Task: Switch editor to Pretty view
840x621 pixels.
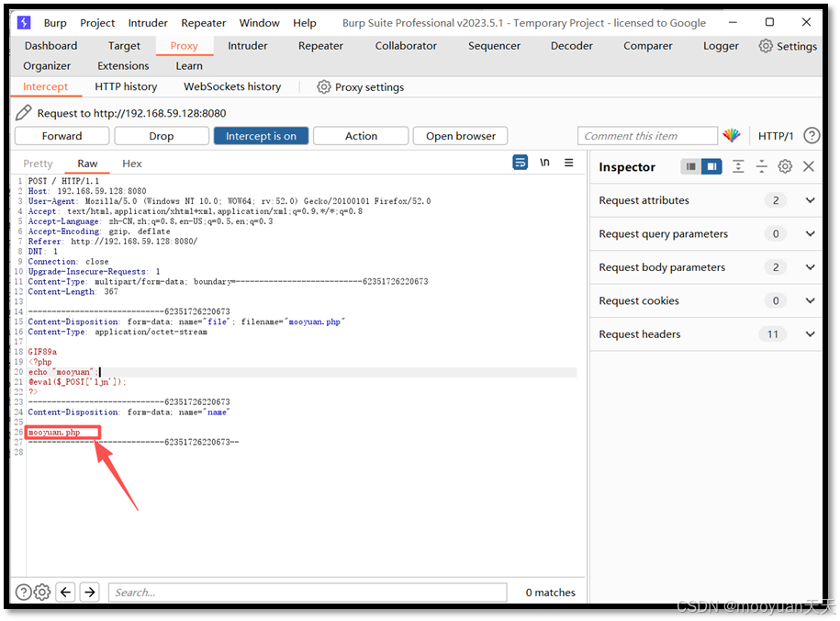Action: (x=38, y=164)
